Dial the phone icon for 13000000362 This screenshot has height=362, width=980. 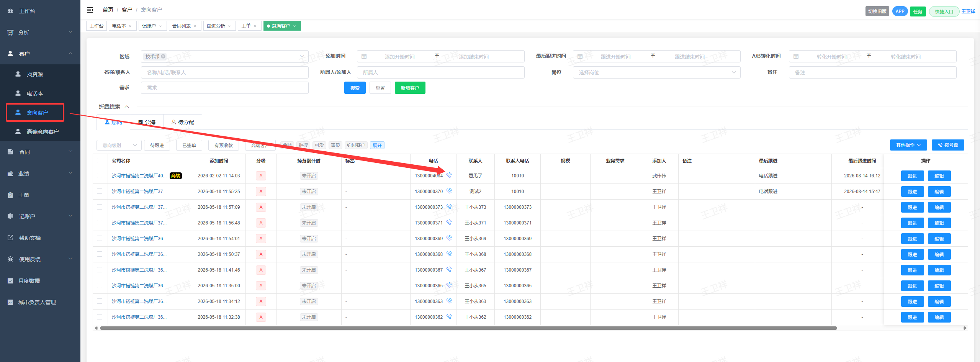[x=449, y=316]
